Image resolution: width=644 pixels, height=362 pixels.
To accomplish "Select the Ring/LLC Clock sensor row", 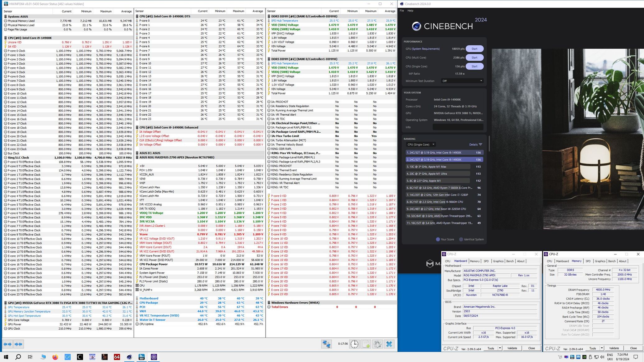I will 68,158.
